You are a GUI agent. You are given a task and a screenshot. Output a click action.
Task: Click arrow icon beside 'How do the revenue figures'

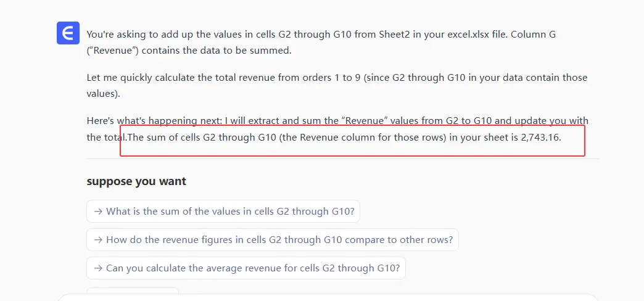(x=97, y=240)
